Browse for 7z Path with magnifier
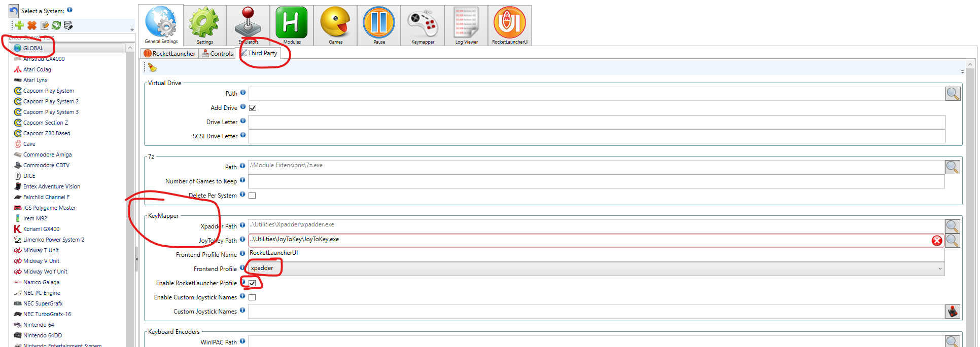 click(952, 167)
